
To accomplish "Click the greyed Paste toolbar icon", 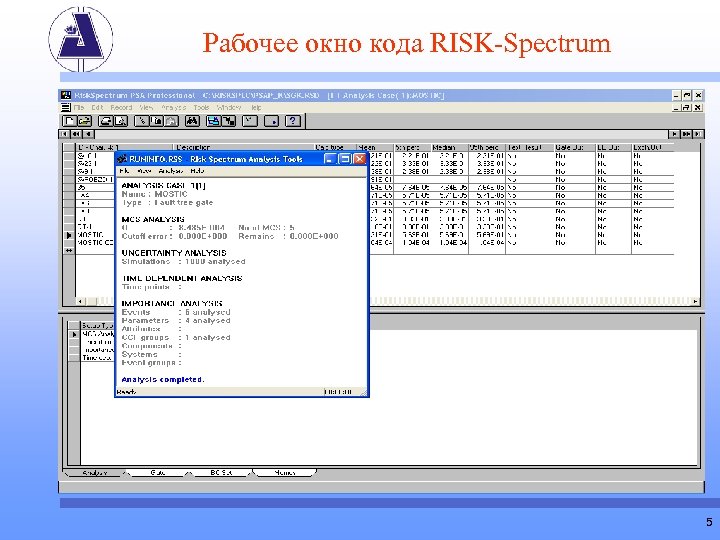I will pyautogui.click(x=171, y=121).
